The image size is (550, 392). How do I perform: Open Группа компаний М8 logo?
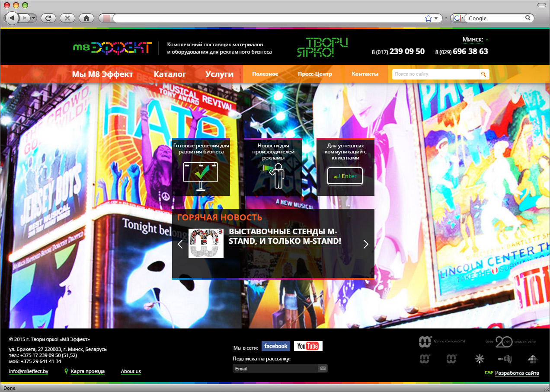[442, 342]
